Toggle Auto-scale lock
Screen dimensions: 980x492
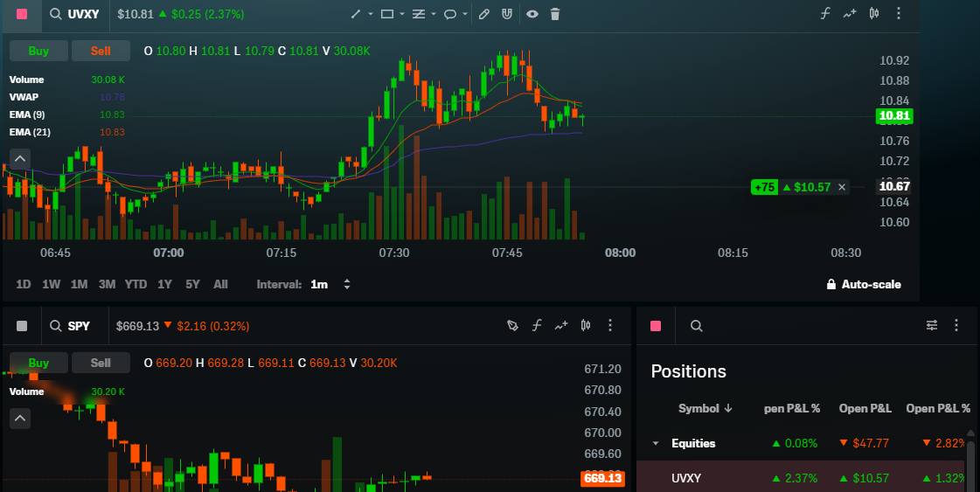click(864, 284)
